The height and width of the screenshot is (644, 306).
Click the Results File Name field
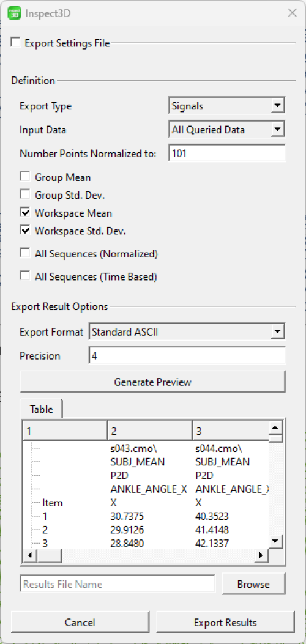coord(118,584)
